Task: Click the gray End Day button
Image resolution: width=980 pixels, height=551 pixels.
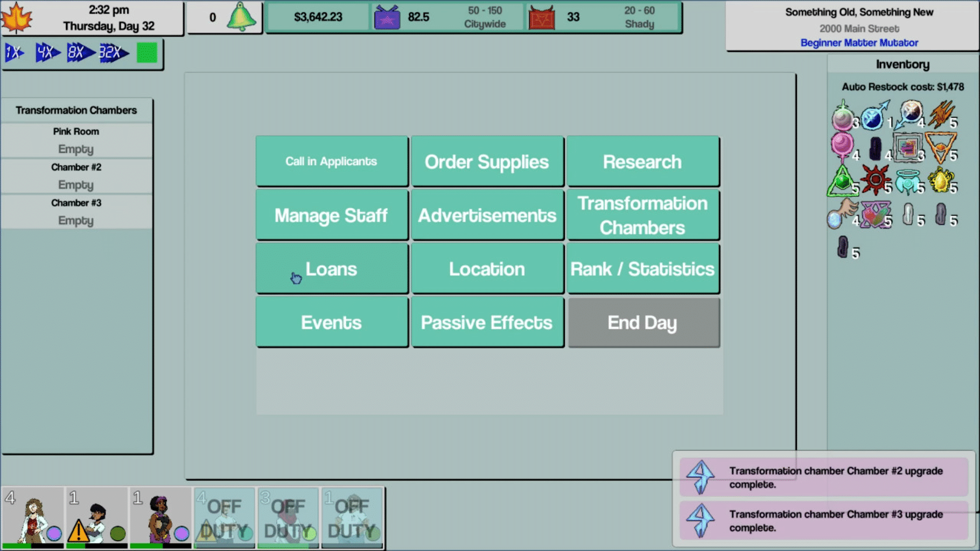Action: (x=643, y=322)
